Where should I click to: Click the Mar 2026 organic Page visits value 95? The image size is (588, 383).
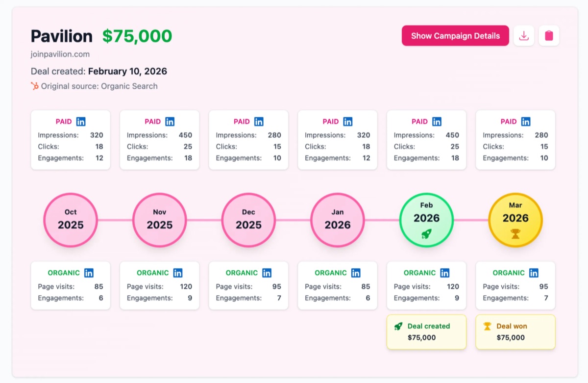click(x=543, y=286)
